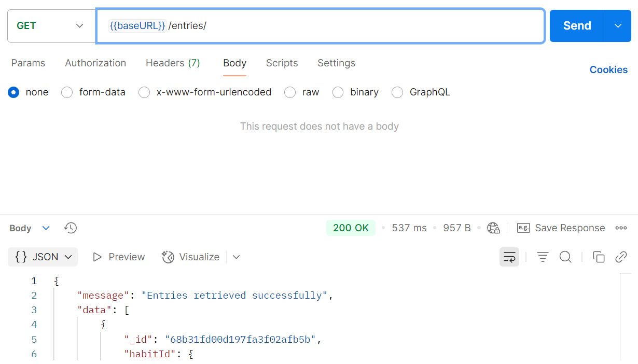638x364 pixels.
Task: Click inside the request URL field
Action: [321, 25]
